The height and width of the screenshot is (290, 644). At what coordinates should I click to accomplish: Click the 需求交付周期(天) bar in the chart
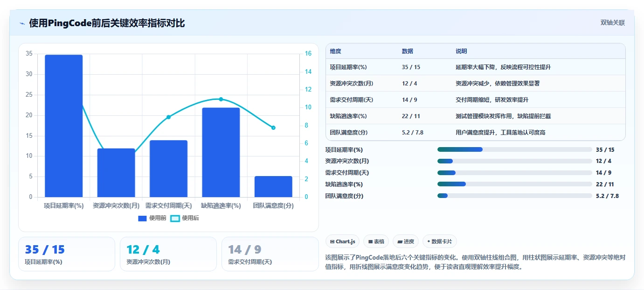pos(168,169)
